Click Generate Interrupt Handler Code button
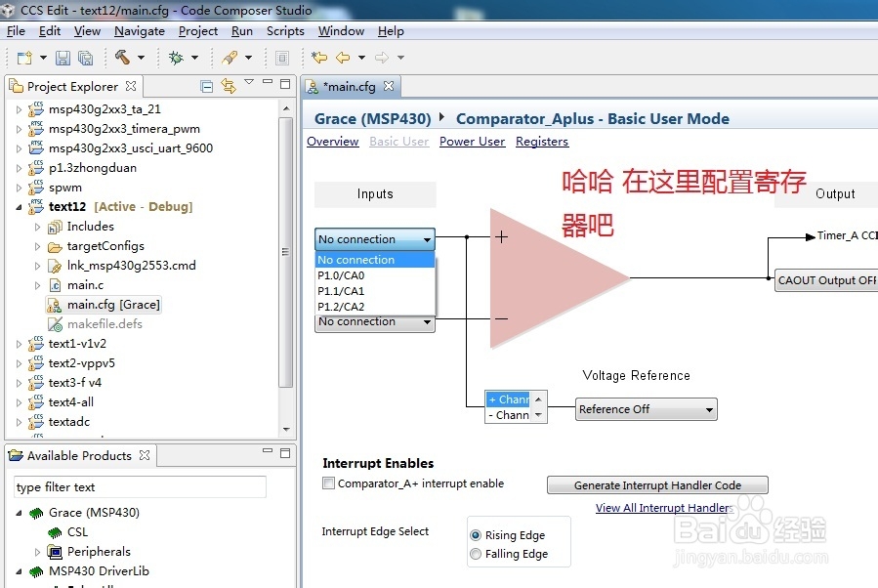 (x=657, y=485)
